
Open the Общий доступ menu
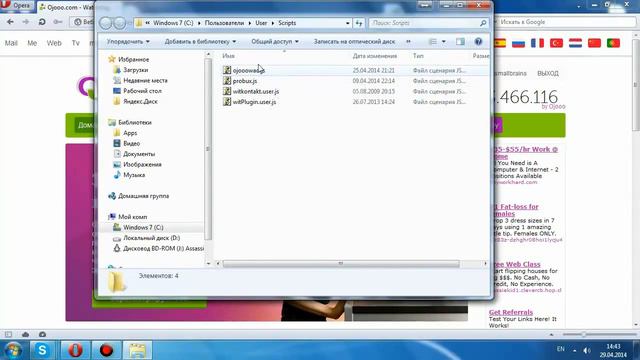[275, 42]
